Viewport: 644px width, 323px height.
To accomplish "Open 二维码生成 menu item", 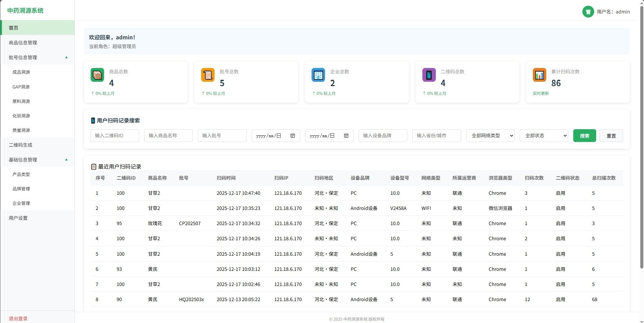I will point(21,145).
